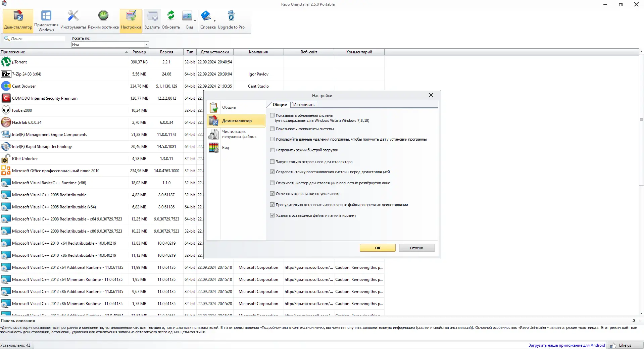Enable Запуск только встроенного деинсталлятора checkbox
644x349 pixels.
[x=273, y=162]
